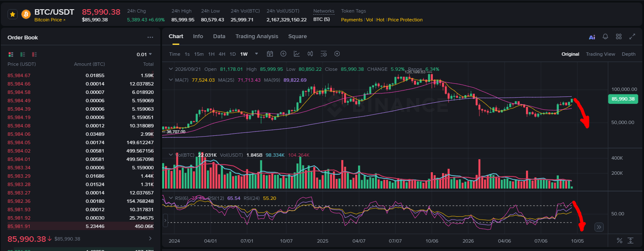Open the chart layout grid icon
The image size is (644, 251).
coord(619,36)
